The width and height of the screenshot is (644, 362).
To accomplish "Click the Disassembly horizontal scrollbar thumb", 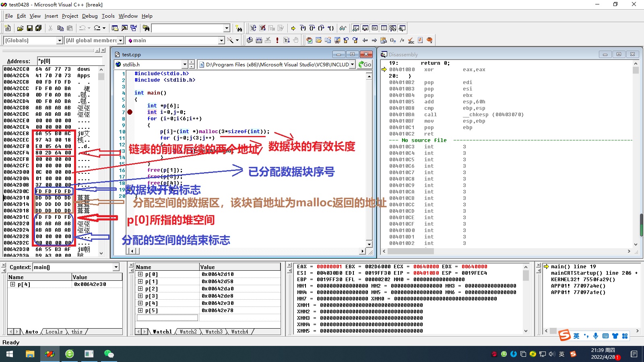I will coord(411,251).
